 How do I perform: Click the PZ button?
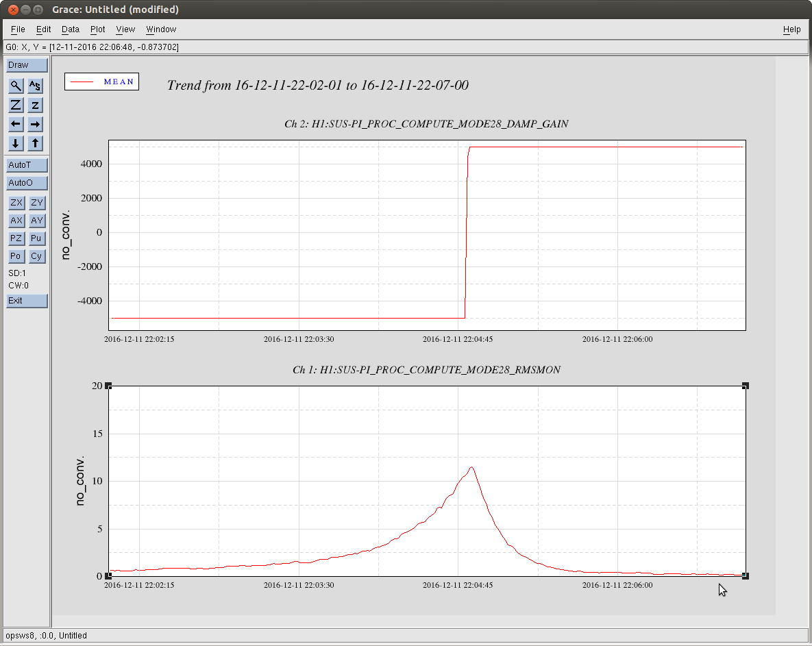coord(16,238)
